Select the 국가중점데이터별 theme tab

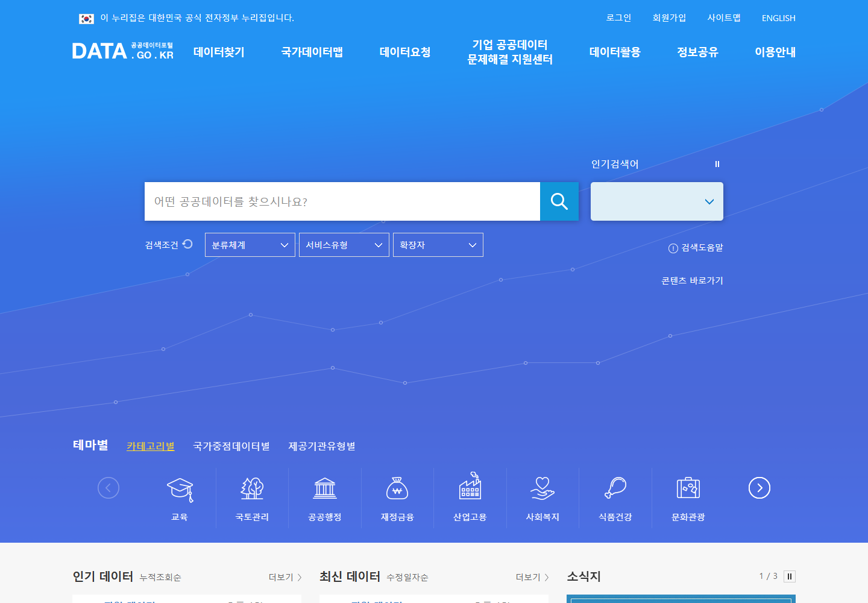tap(231, 446)
